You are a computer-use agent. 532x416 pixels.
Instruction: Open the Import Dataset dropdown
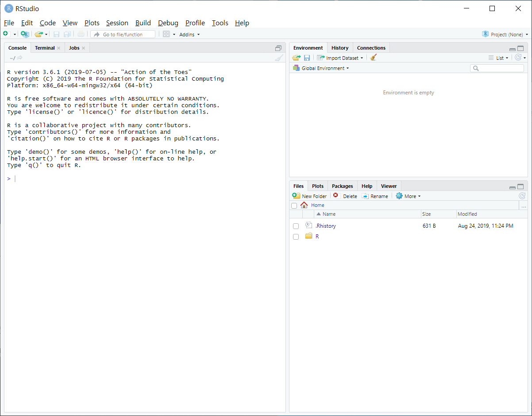click(x=340, y=58)
